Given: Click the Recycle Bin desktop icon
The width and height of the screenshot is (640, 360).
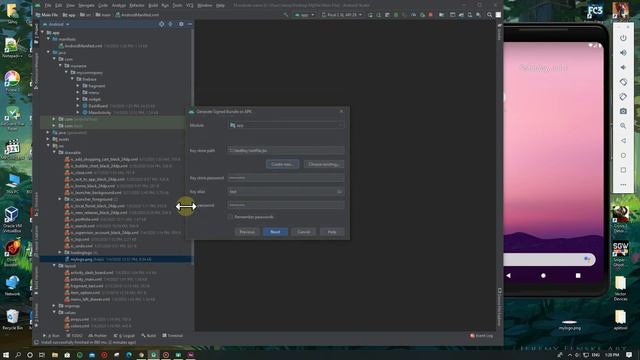Looking at the screenshot, I should click(12, 319).
